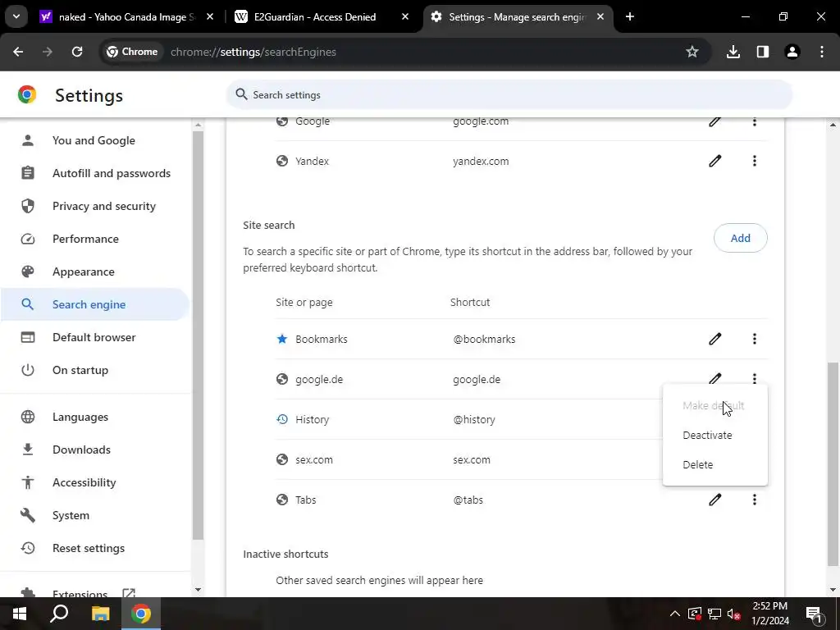Toggle the side panel
The height and width of the screenshot is (630, 840).
[763, 52]
